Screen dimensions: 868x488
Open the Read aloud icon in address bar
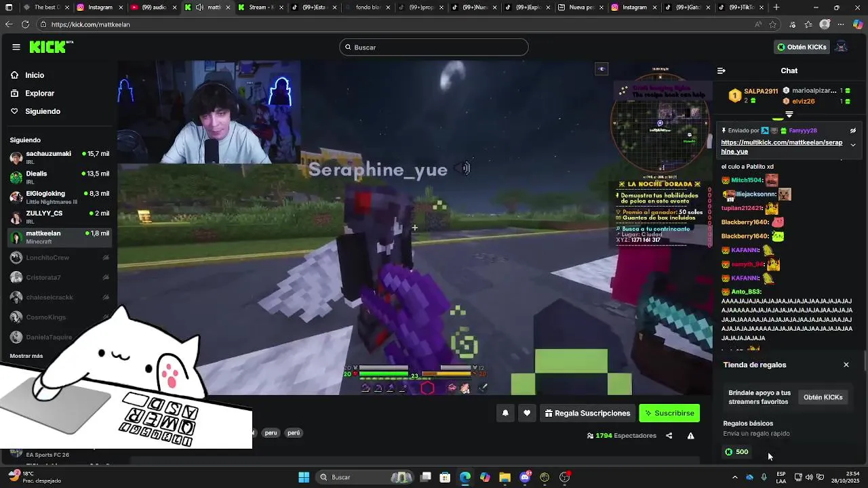click(x=757, y=24)
